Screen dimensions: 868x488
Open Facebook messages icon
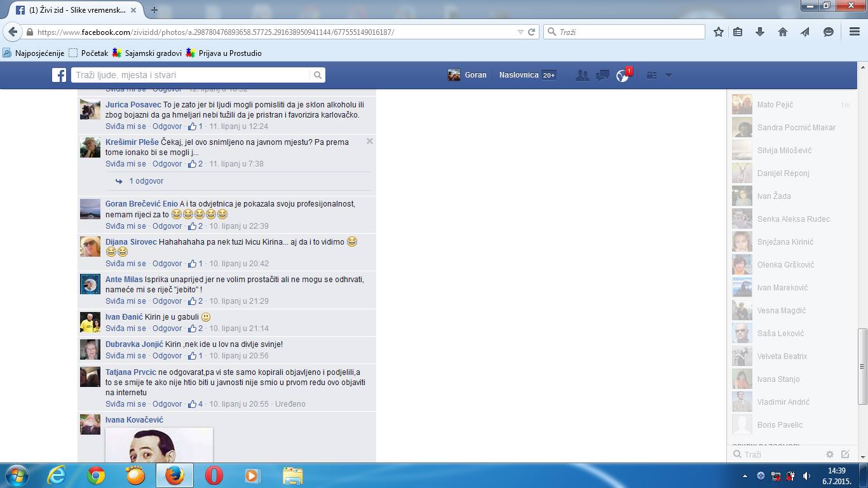click(x=602, y=75)
